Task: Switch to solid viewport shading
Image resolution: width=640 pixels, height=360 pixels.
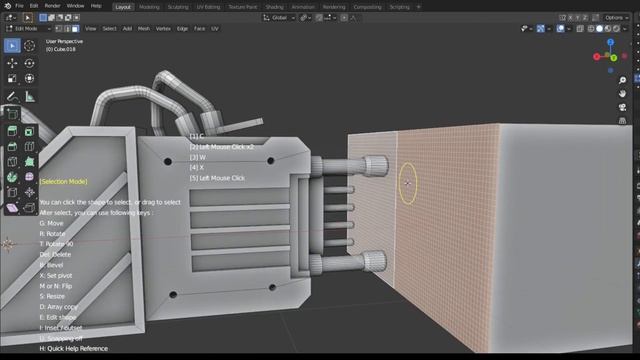Action: point(600,29)
